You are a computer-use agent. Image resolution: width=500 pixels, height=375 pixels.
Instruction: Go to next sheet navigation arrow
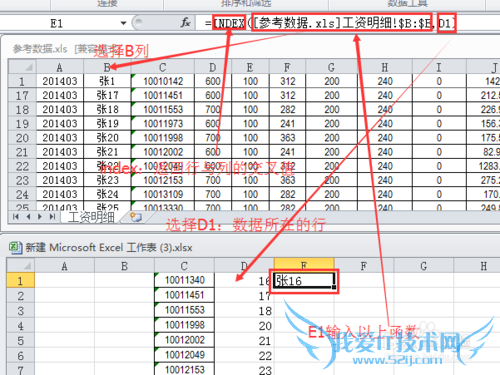(x=40, y=217)
